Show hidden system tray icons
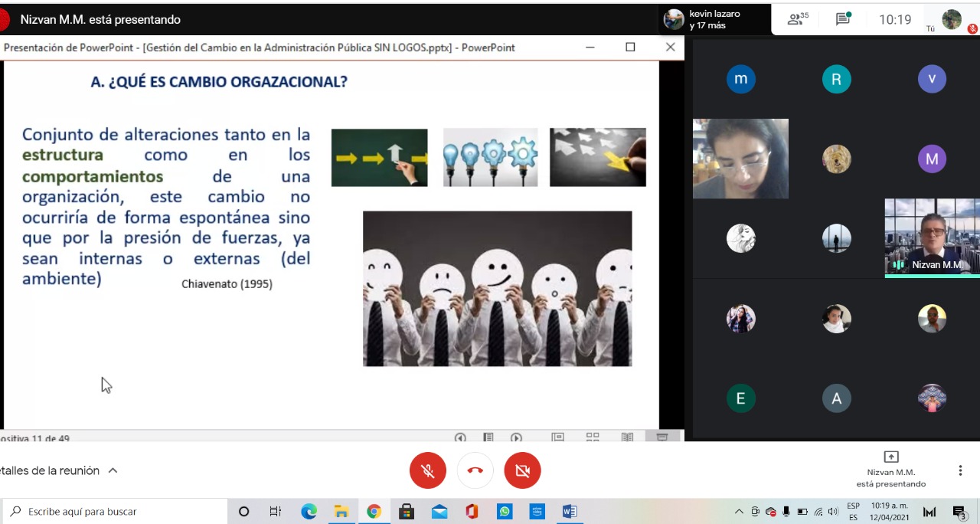Image resolution: width=980 pixels, height=524 pixels. point(739,511)
